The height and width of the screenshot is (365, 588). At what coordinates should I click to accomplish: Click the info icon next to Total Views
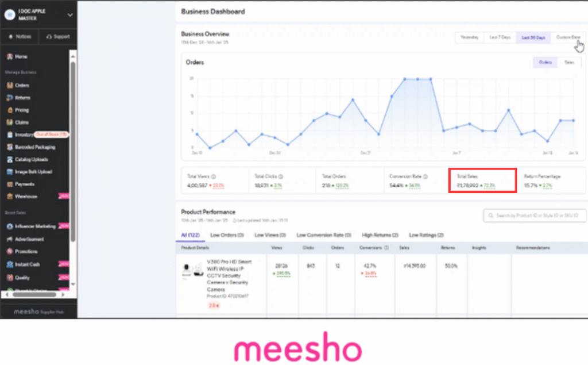point(214,176)
